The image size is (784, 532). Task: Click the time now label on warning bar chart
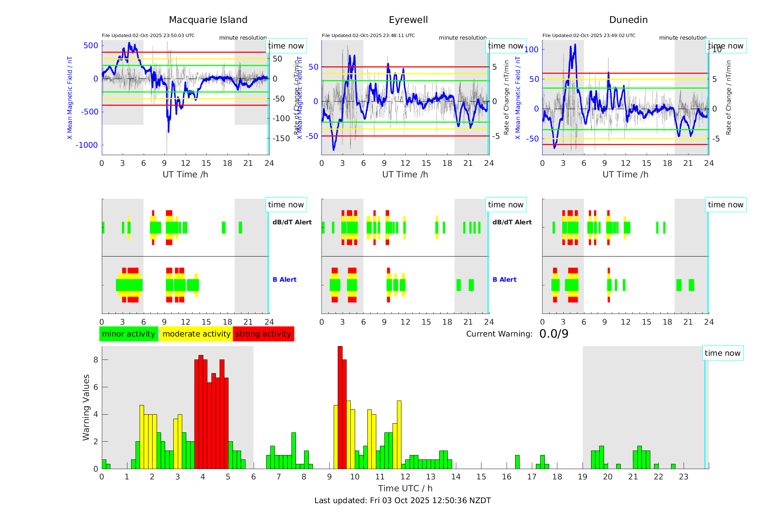(722, 353)
